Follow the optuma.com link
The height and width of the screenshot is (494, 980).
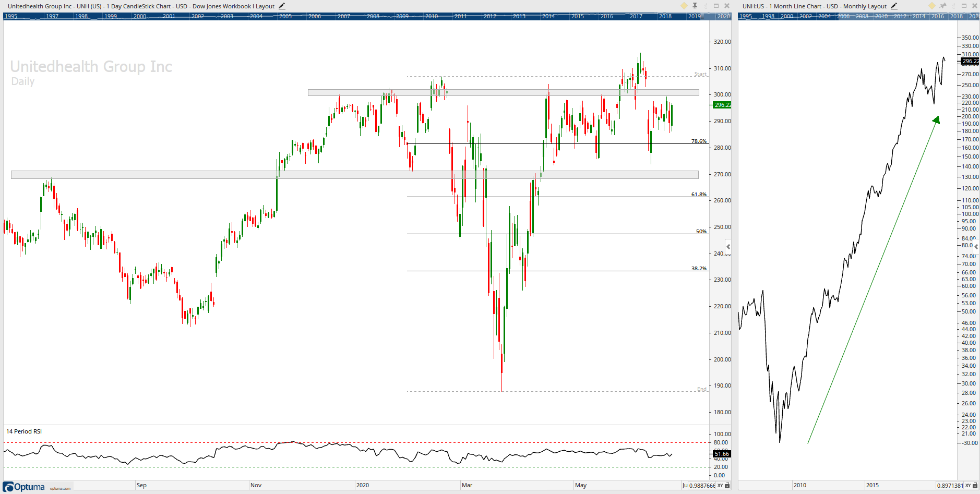click(x=60, y=488)
